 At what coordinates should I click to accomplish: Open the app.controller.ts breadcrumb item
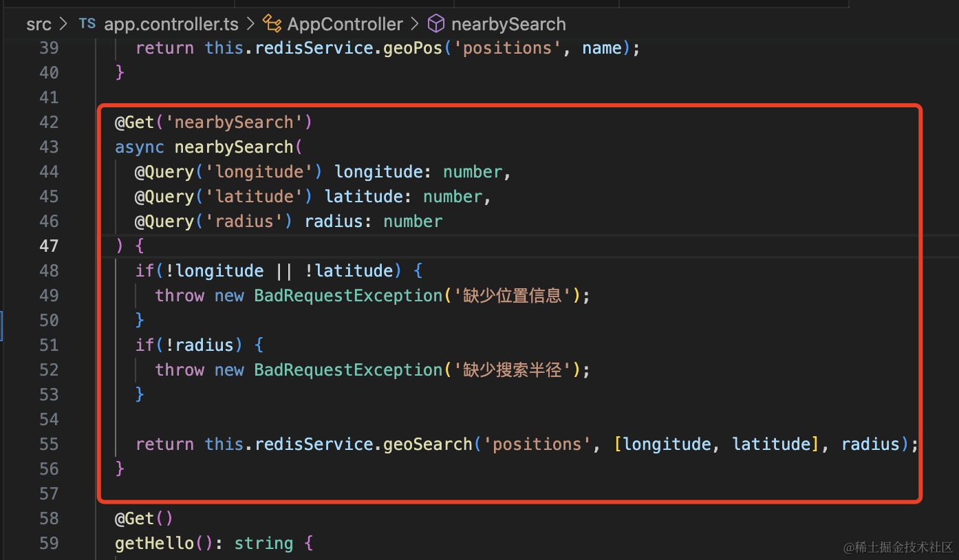pos(171,24)
